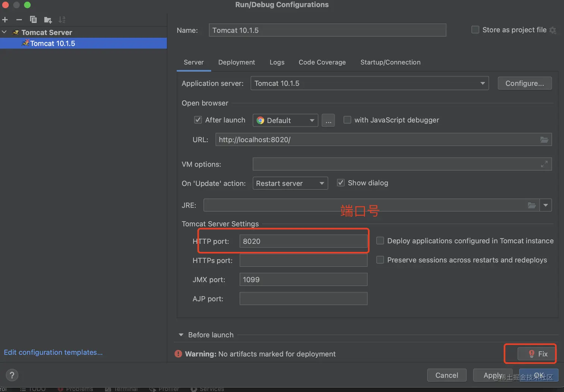Open the JRE dropdown arrow
Image resolution: width=564 pixels, height=392 pixels.
[546, 205]
